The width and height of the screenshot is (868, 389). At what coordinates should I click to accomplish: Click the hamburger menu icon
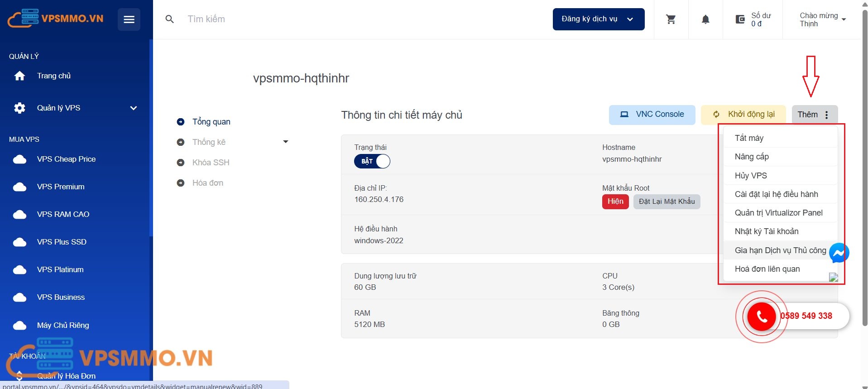pos(129,19)
